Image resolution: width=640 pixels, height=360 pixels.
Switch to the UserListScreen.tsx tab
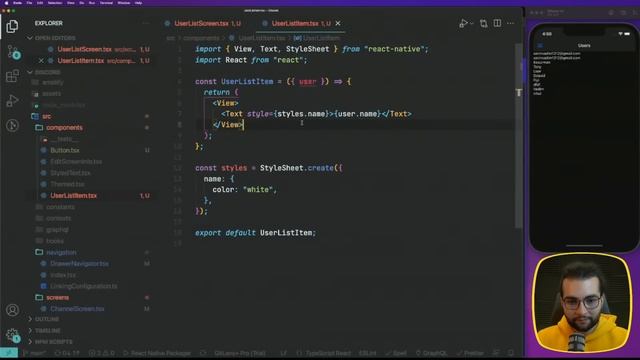click(x=203, y=24)
